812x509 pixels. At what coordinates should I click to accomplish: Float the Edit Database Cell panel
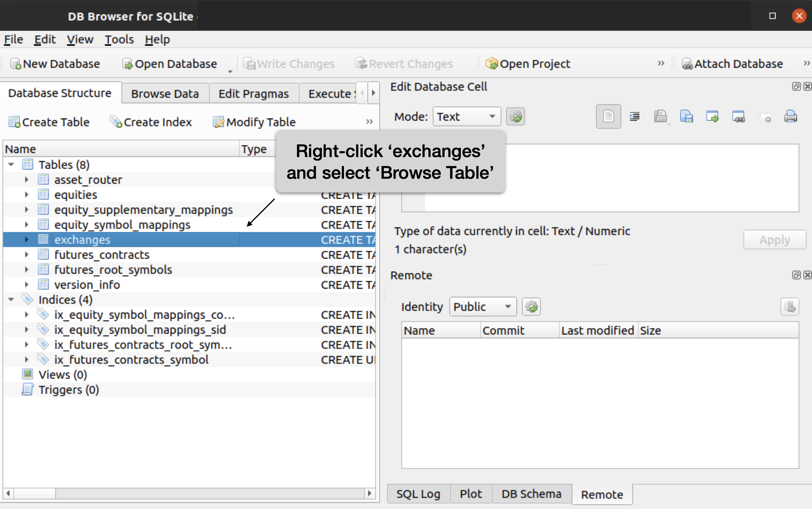tap(796, 87)
